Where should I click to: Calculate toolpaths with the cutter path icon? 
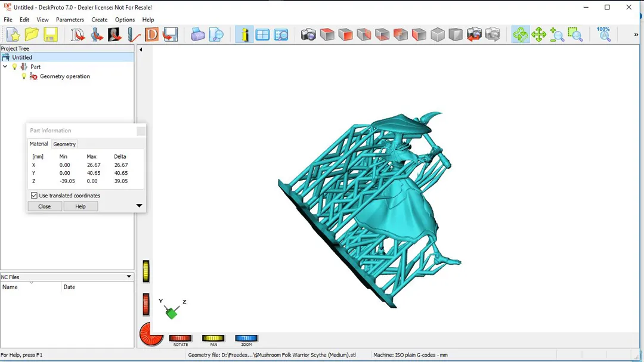133,35
